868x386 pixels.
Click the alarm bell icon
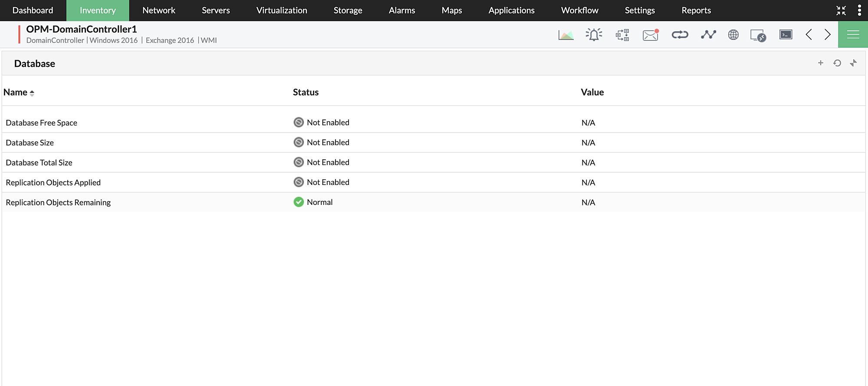(x=594, y=35)
